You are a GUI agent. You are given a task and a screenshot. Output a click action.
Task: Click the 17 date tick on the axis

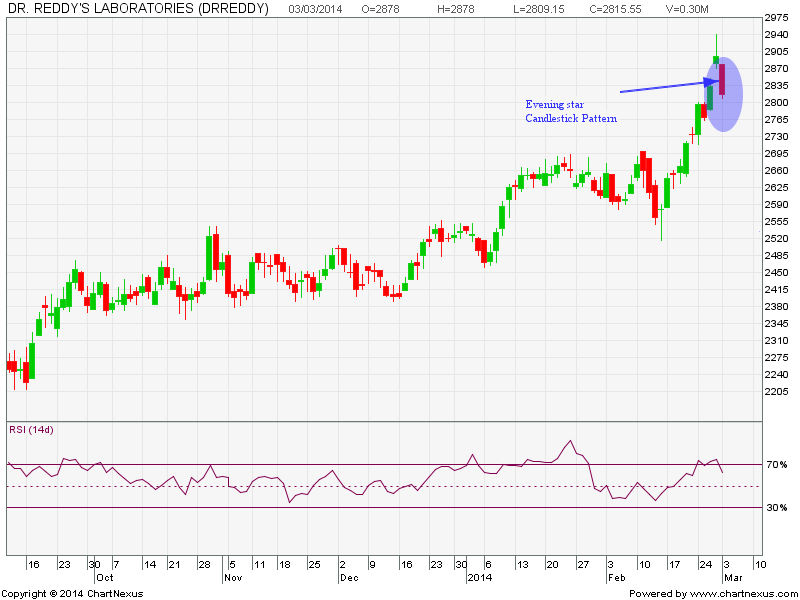[674, 565]
